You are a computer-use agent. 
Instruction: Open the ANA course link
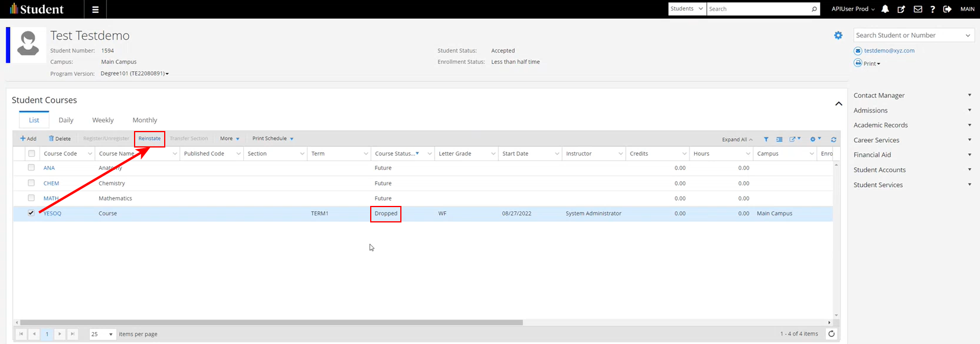(49, 168)
